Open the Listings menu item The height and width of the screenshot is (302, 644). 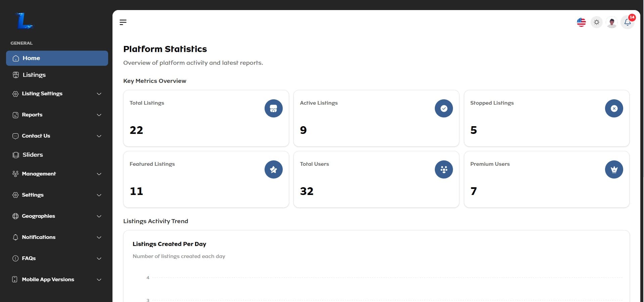click(x=57, y=75)
